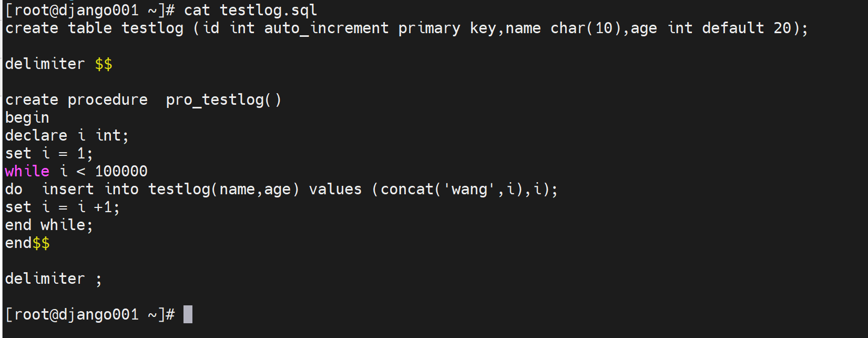Click the number 100000 in the loop condition
868x338 pixels.
pos(121,171)
